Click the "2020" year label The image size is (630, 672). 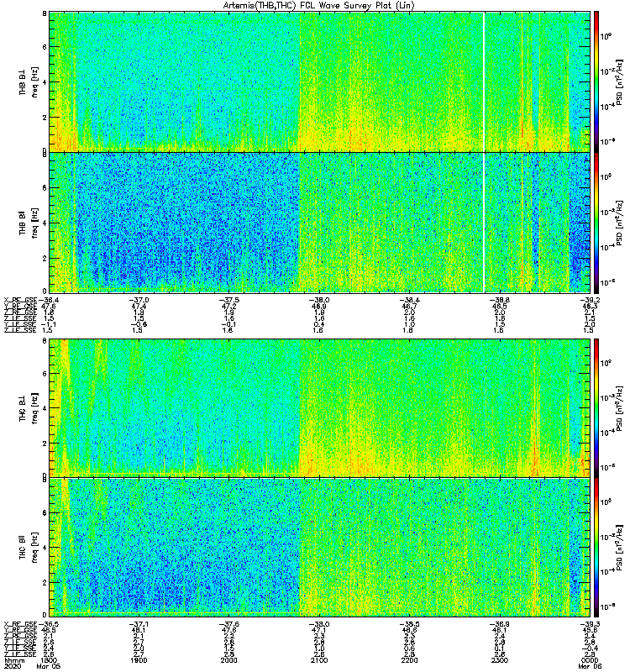click(x=12, y=666)
